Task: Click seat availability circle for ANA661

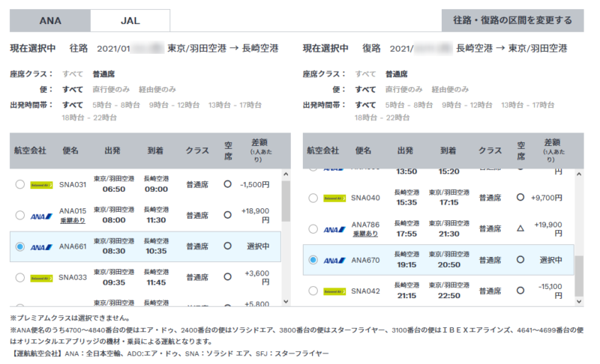Action: point(227,246)
